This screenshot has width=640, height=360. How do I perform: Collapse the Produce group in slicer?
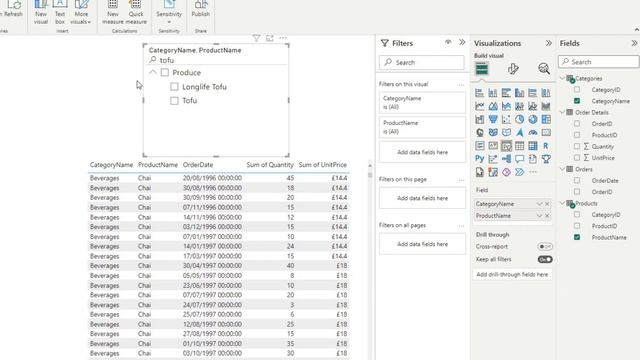153,73
